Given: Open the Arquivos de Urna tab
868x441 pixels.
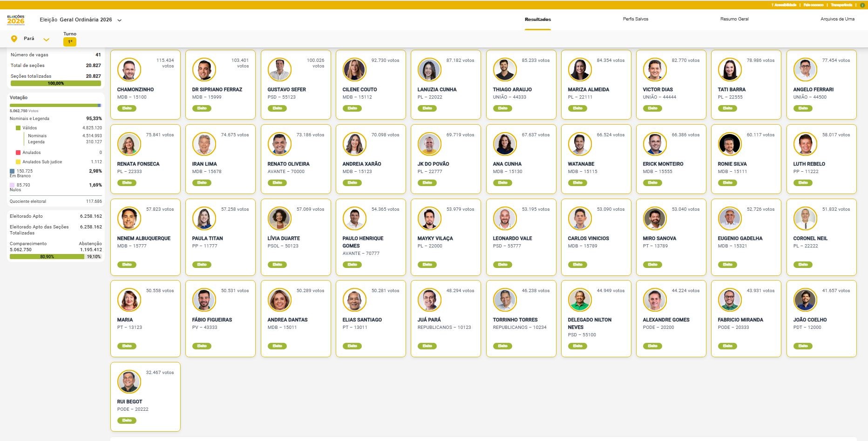Looking at the screenshot, I should pos(837,19).
